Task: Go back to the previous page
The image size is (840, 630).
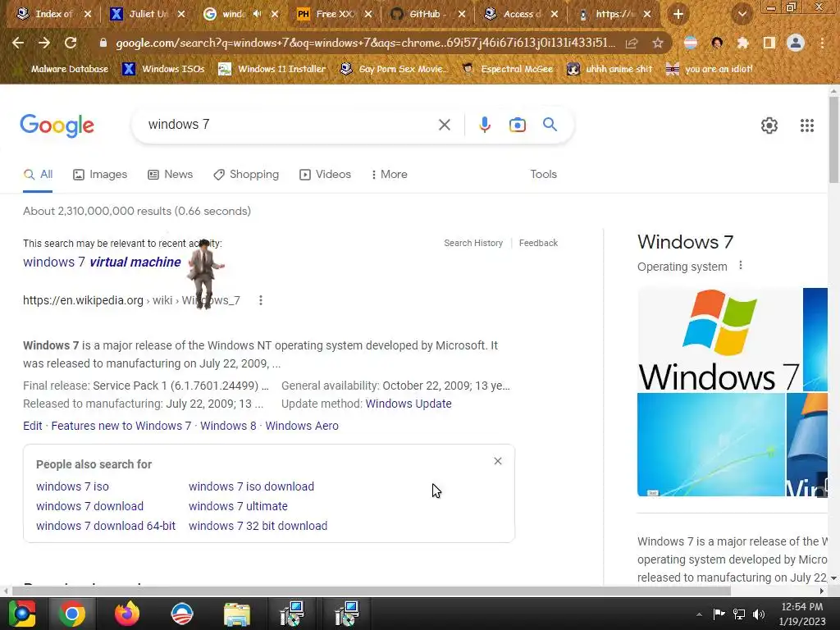Action: [x=18, y=43]
